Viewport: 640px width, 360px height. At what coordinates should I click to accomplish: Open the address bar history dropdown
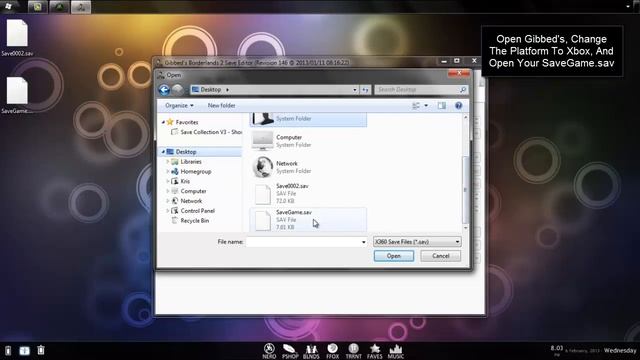point(355,90)
